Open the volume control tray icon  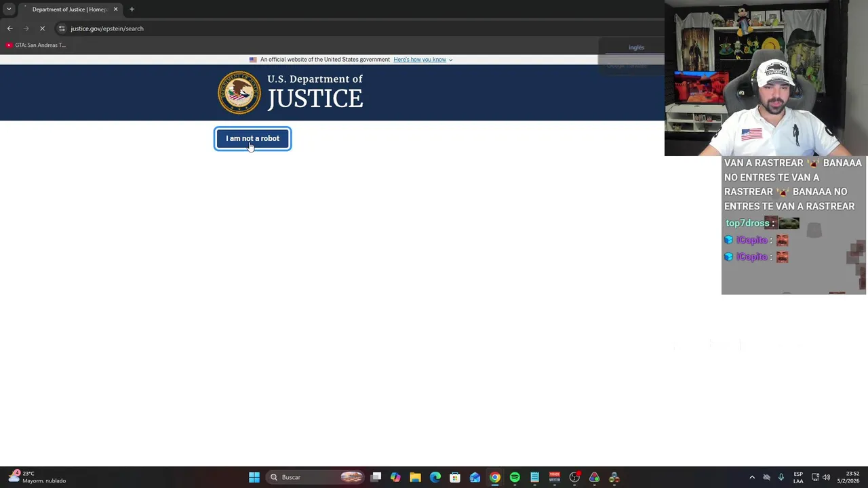click(826, 477)
